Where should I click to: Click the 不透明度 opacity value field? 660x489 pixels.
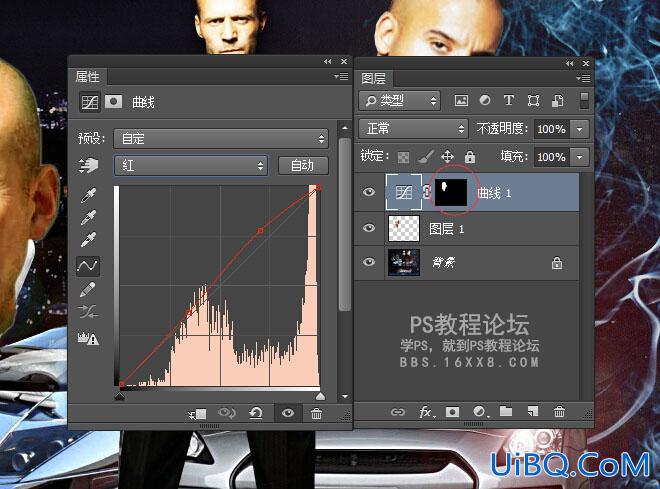552,129
